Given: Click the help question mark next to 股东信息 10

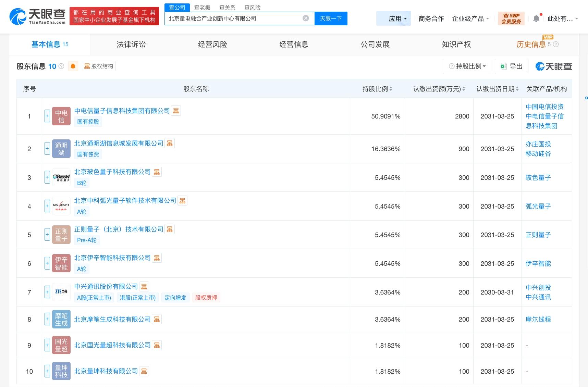Looking at the screenshot, I should click(x=61, y=66).
